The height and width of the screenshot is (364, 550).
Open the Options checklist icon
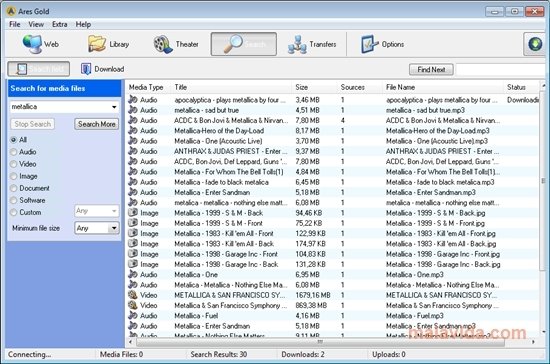click(x=369, y=44)
